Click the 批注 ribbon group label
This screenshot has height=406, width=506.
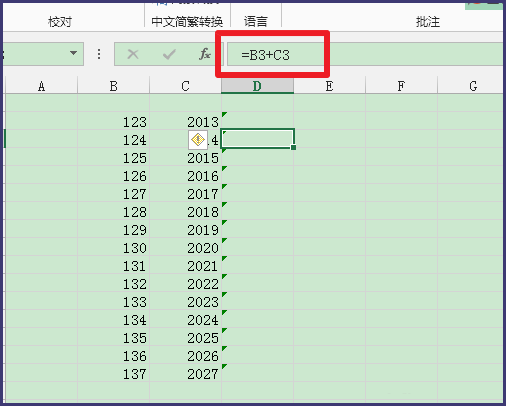point(428,22)
